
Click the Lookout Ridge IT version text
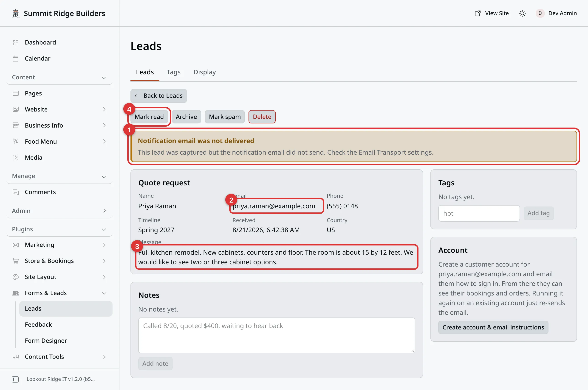point(61,379)
